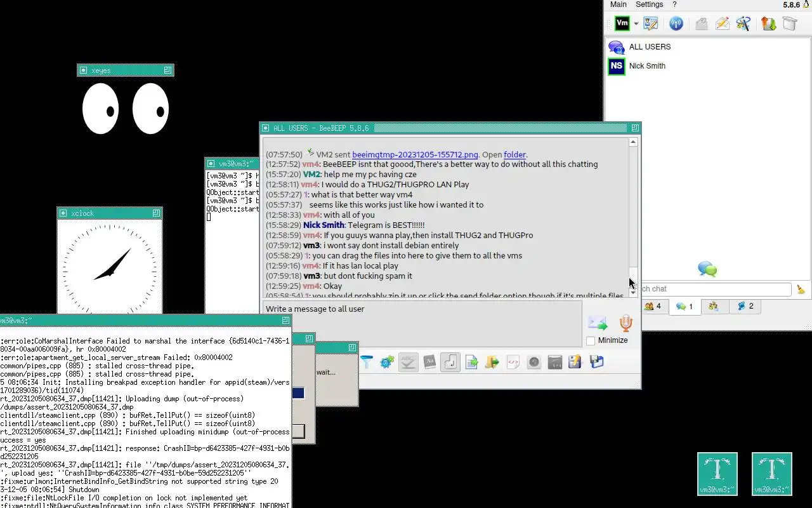This screenshot has width=812, height=508.
Task: Open the right vm3@vm3 terminal desktop icon
Action: pos(772,474)
